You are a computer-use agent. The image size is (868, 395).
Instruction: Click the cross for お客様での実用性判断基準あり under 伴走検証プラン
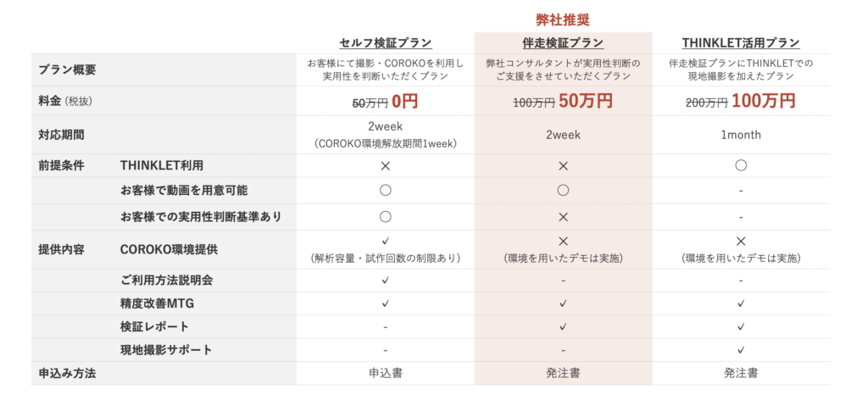(563, 217)
